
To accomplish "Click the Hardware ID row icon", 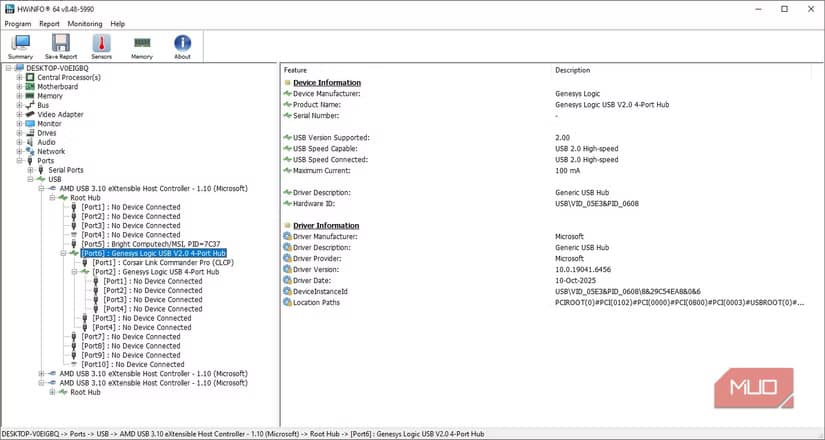I will [x=287, y=204].
